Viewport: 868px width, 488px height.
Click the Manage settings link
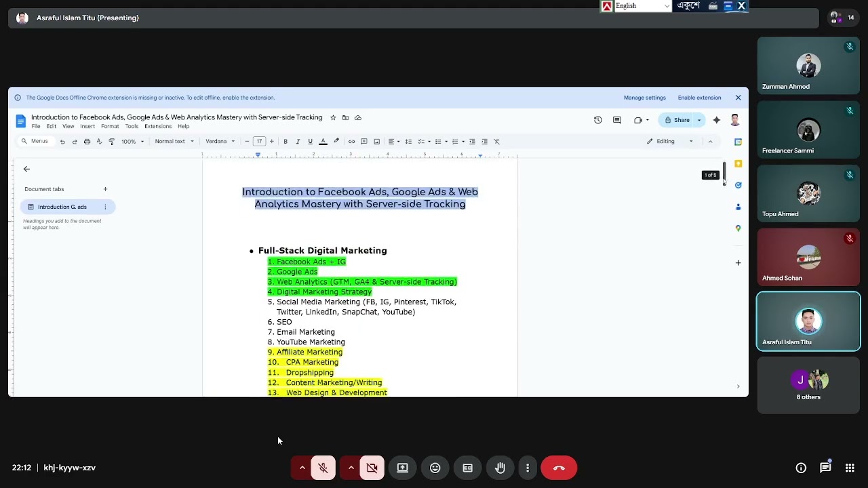pos(645,98)
